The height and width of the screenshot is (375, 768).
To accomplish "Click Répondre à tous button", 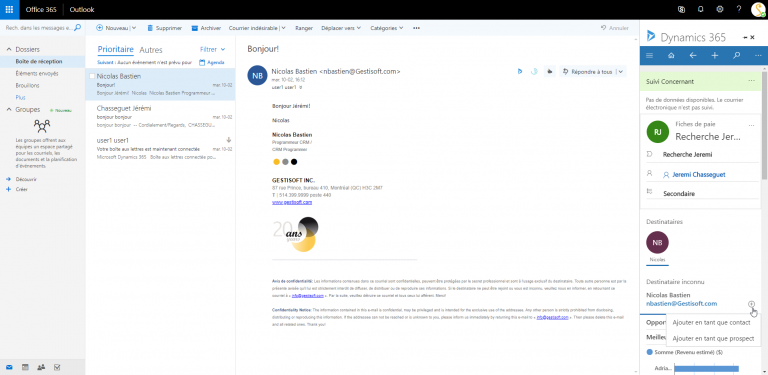I will [588, 71].
